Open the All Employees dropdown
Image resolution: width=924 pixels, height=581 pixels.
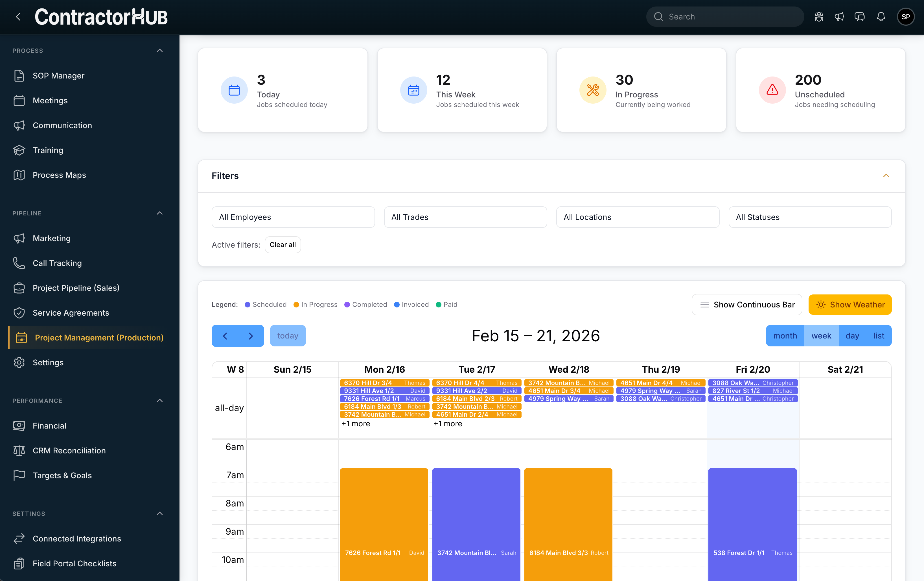point(293,217)
